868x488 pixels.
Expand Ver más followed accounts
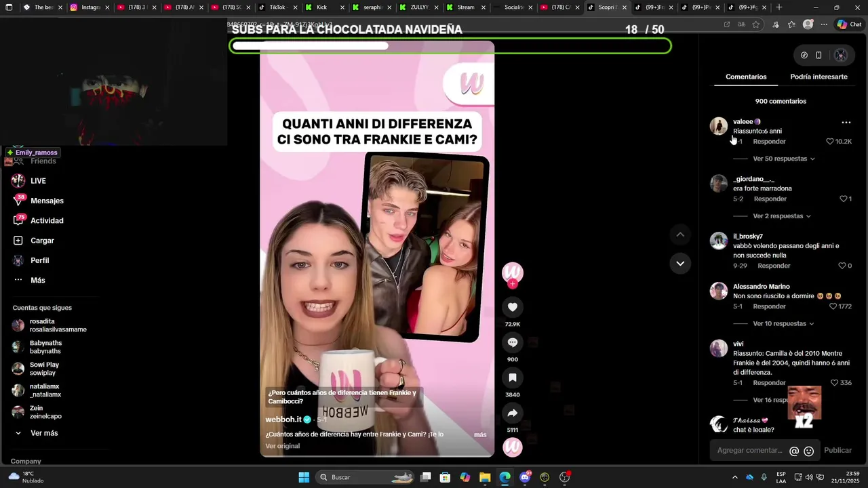click(44, 433)
